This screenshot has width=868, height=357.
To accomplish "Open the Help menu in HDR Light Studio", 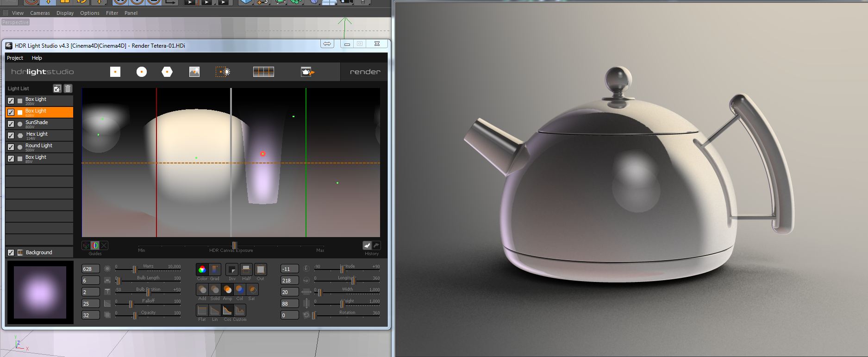I will pyautogui.click(x=37, y=58).
